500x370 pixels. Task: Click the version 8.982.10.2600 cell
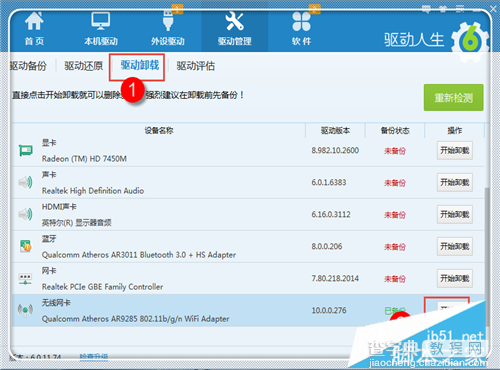point(335,150)
